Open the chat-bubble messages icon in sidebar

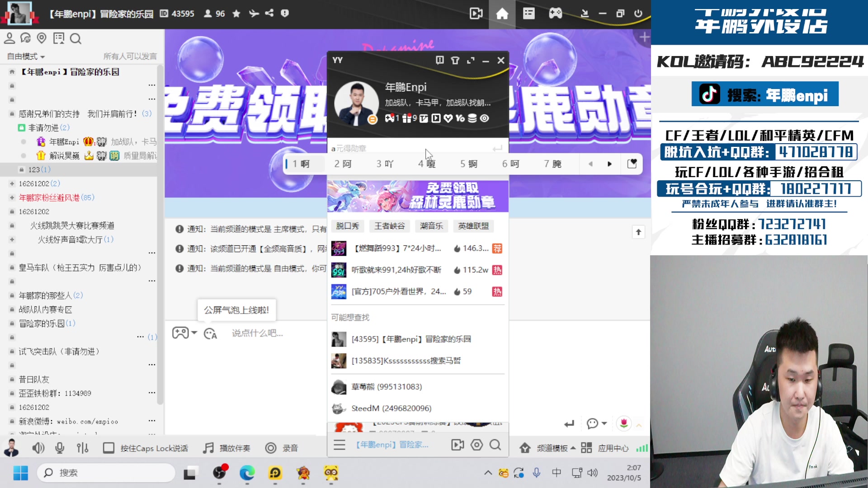(25, 38)
